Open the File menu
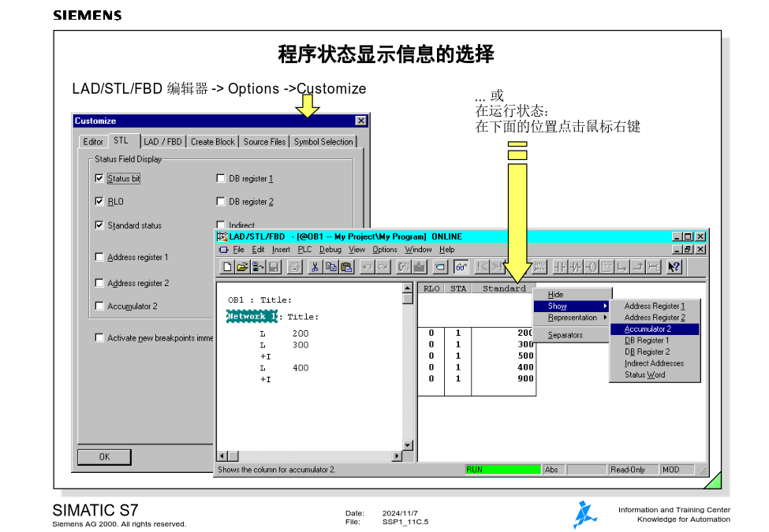The height and width of the screenshot is (532, 769). pos(238,250)
